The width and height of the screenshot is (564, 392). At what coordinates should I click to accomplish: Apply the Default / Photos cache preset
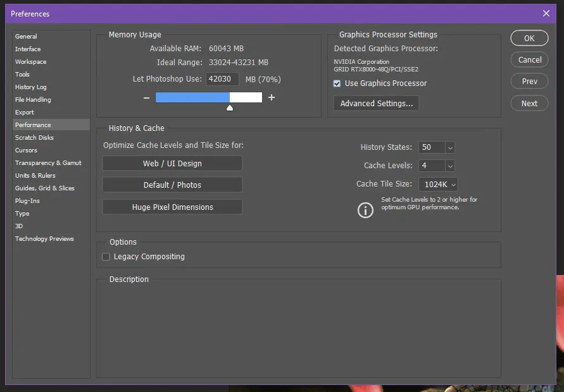(172, 185)
